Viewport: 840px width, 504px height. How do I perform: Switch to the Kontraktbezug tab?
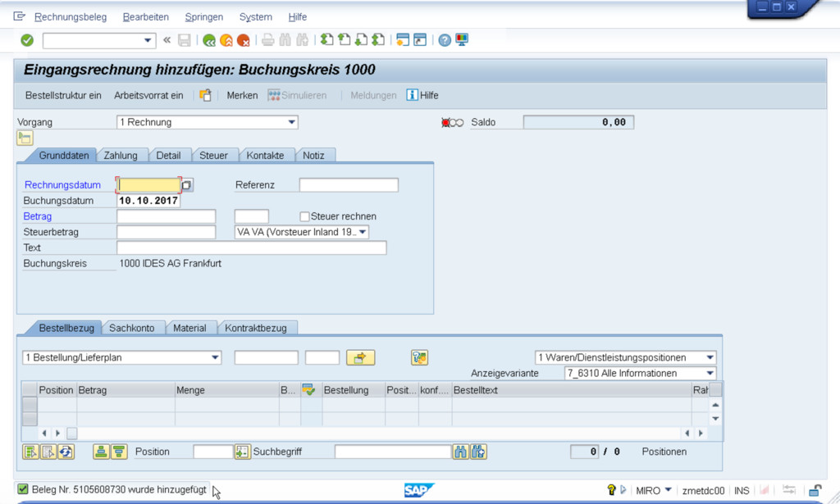coord(256,328)
